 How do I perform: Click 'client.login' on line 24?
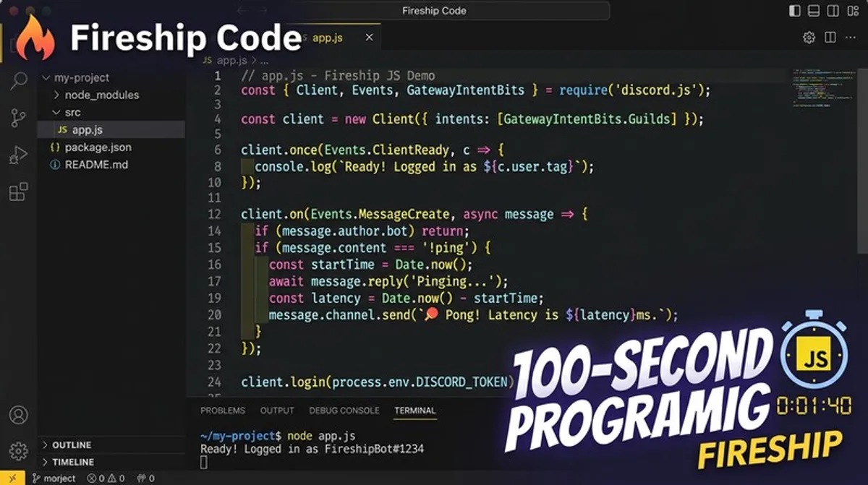tap(283, 382)
